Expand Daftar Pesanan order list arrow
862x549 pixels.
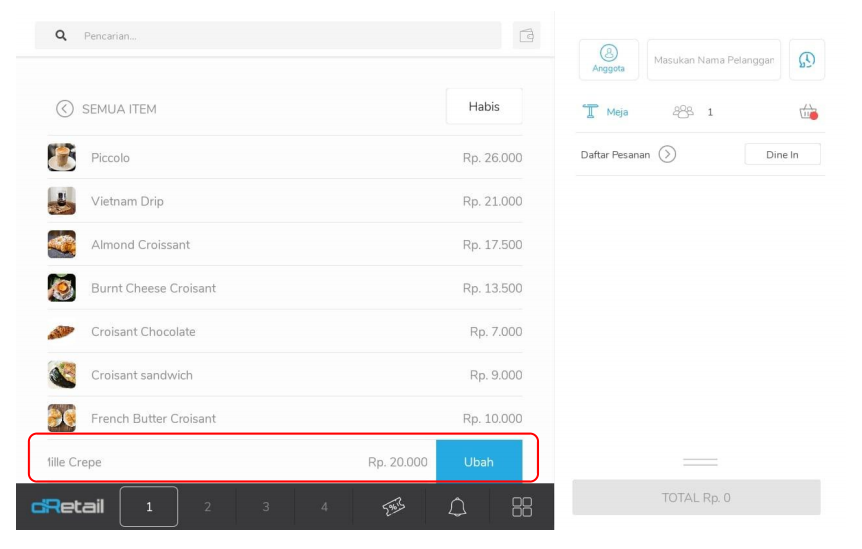(668, 155)
